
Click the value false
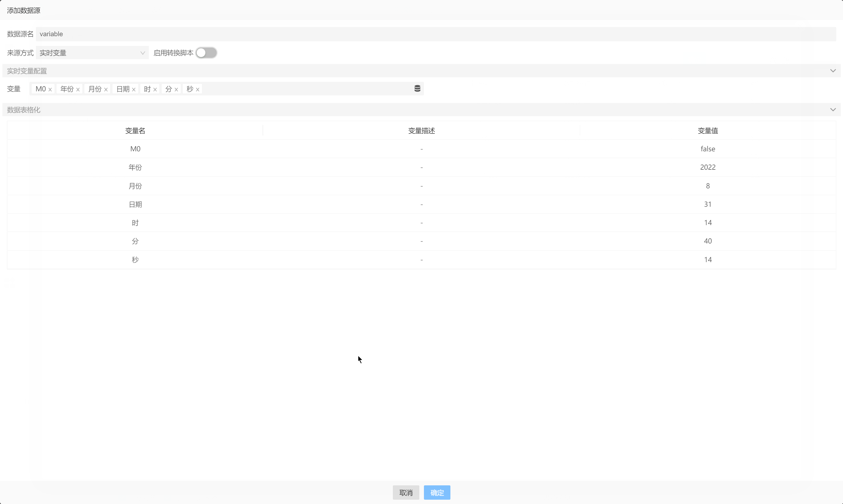tap(708, 149)
